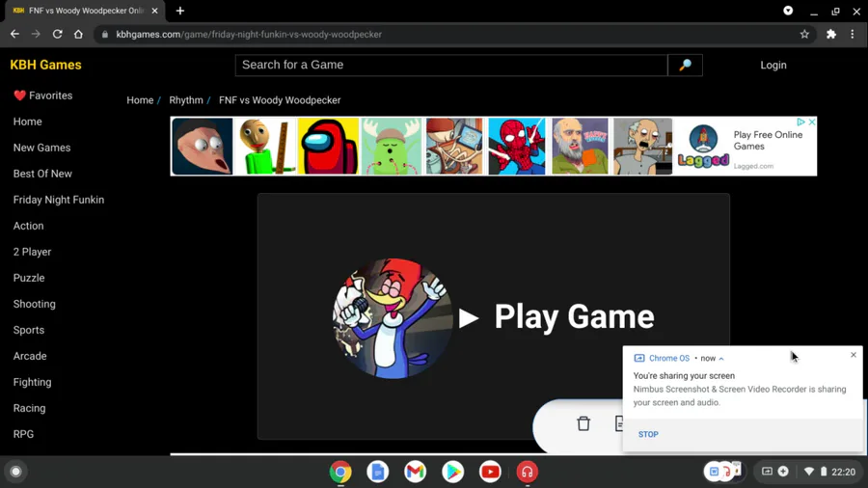Click the Home breadcrumb link
Viewport: 868px width, 488px height.
coord(140,100)
